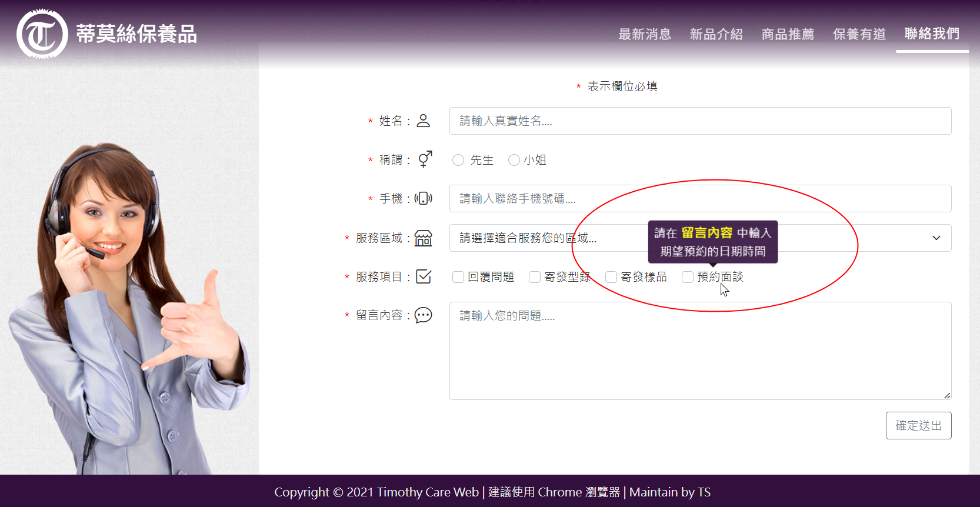Check the 回覆問題 checkbox
This screenshot has width=980, height=507.
click(458, 277)
